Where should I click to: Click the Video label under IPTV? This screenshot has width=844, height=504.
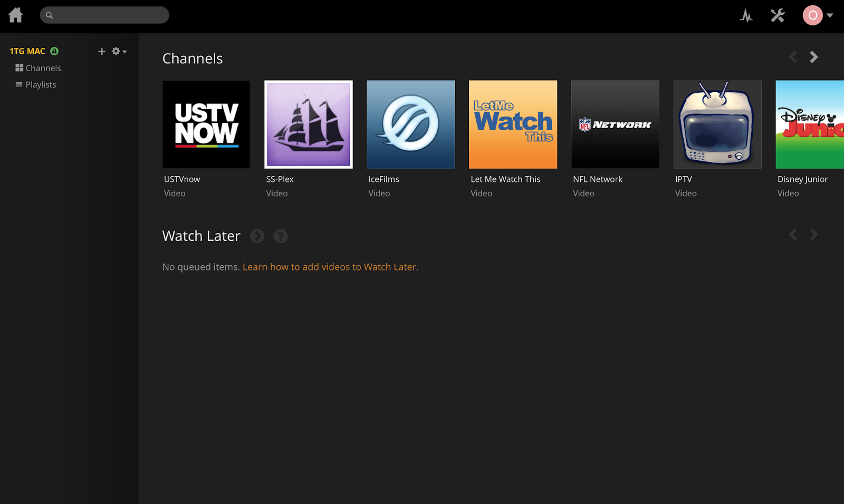[686, 193]
